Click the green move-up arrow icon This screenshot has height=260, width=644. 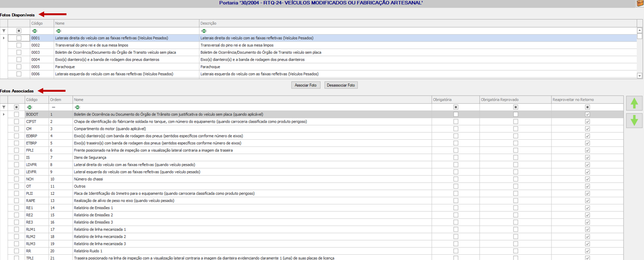634,103
